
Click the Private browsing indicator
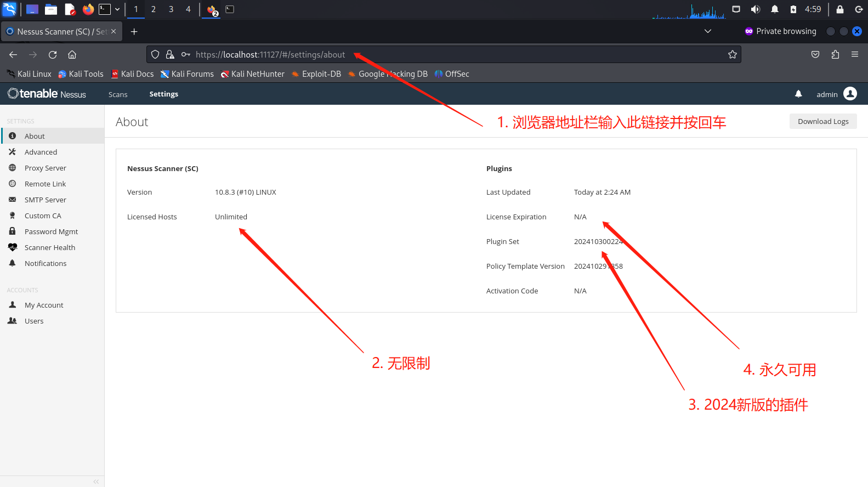click(780, 31)
